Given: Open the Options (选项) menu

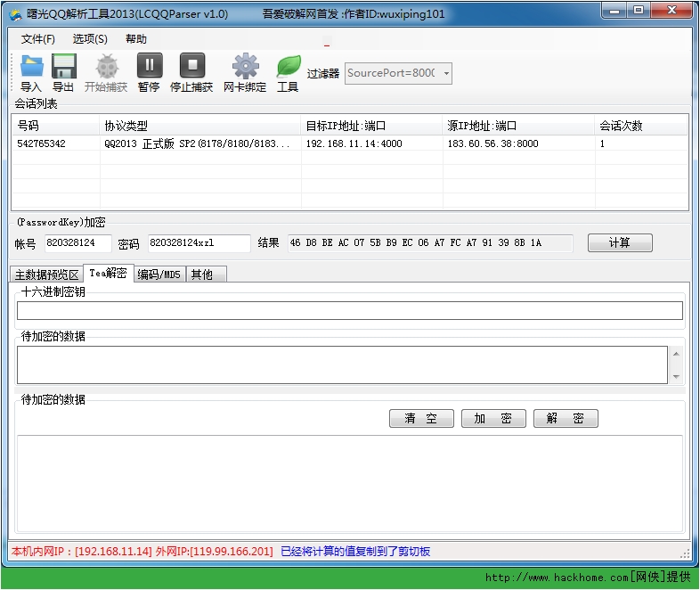Looking at the screenshot, I should tap(90, 39).
